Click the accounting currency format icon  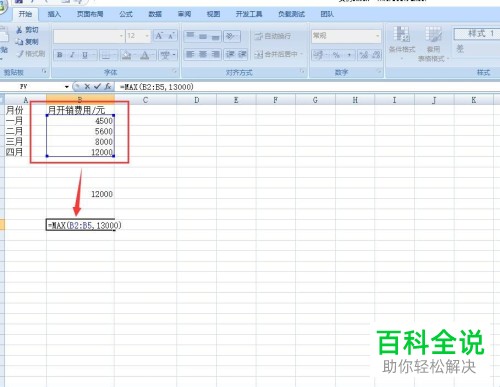[x=319, y=55]
